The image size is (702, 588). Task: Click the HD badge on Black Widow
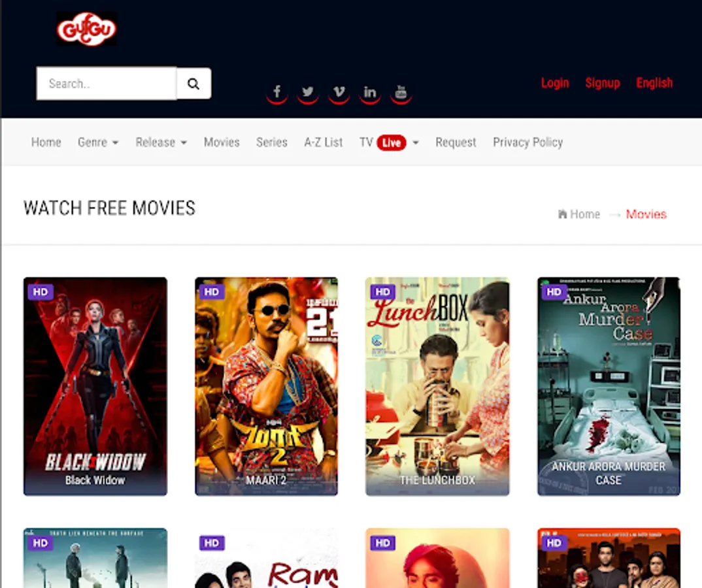pos(41,292)
